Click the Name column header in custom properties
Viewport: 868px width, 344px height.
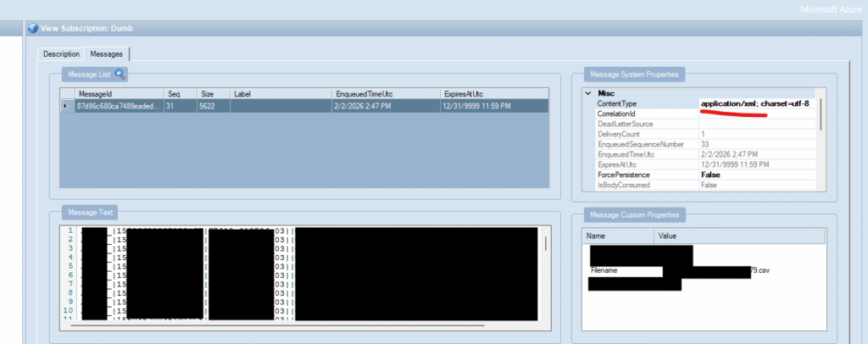tap(619, 236)
